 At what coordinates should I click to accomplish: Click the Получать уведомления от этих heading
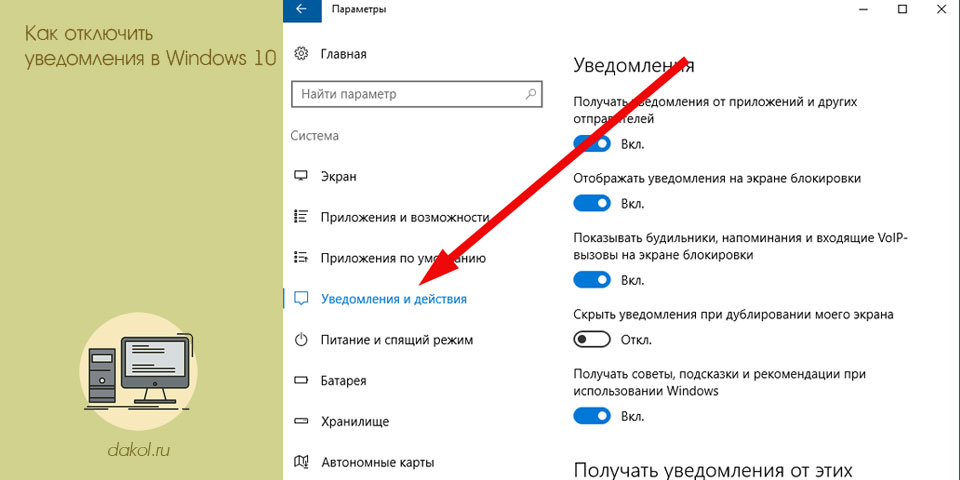pyautogui.click(x=713, y=471)
